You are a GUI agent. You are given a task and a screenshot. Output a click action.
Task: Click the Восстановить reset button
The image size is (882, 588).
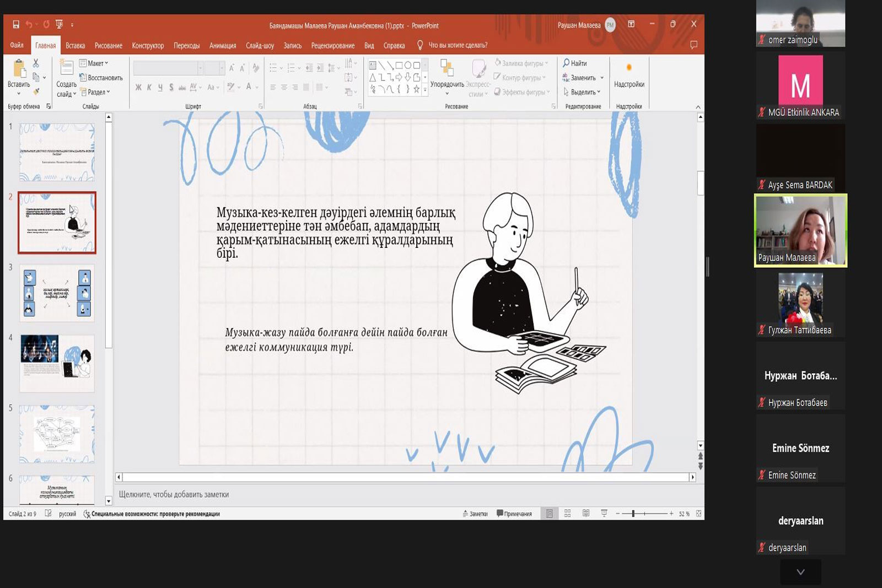pyautogui.click(x=101, y=78)
